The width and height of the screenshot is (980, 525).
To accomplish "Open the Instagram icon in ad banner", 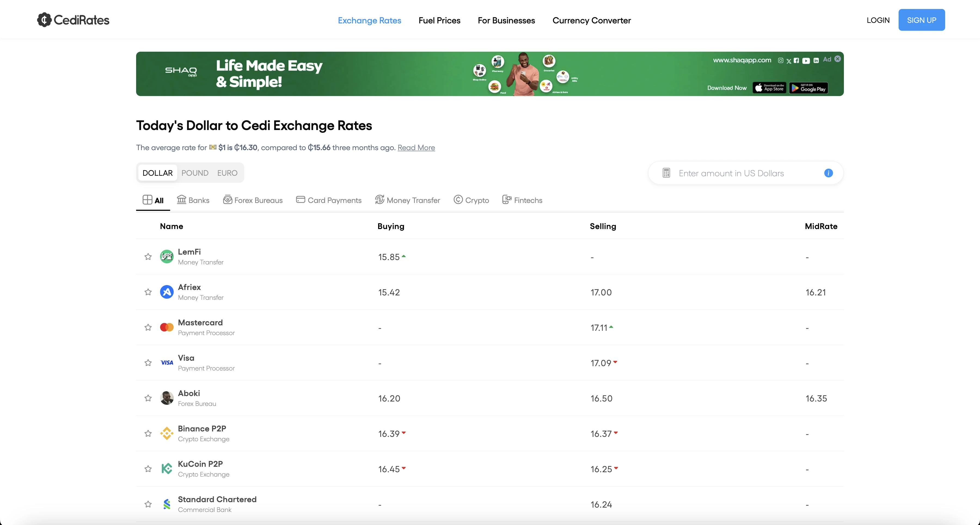I will 781,60.
